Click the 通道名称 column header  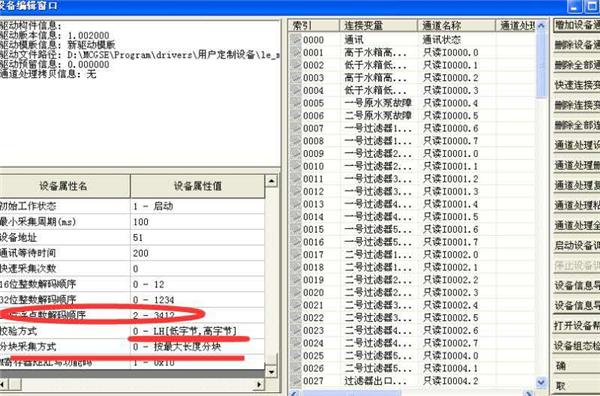(x=457, y=26)
